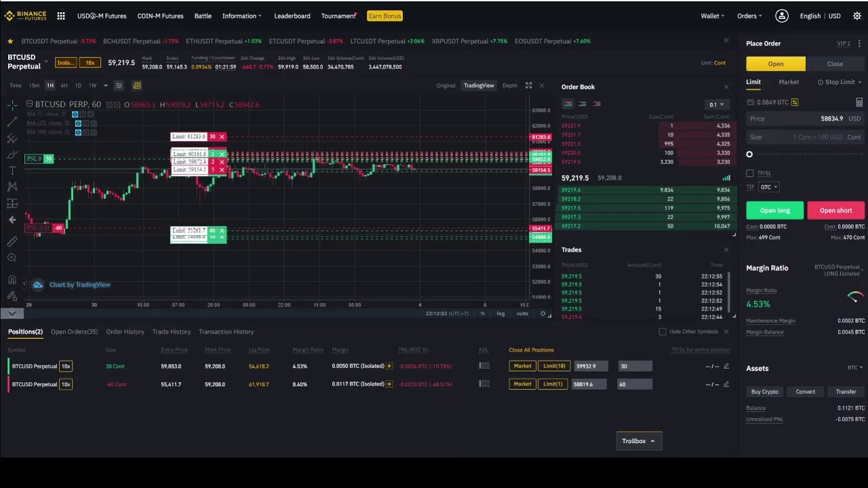Click the Transfer button in Assets
Image resolution: width=868 pixels, height=488 pixels.
(x=846, y=392)
